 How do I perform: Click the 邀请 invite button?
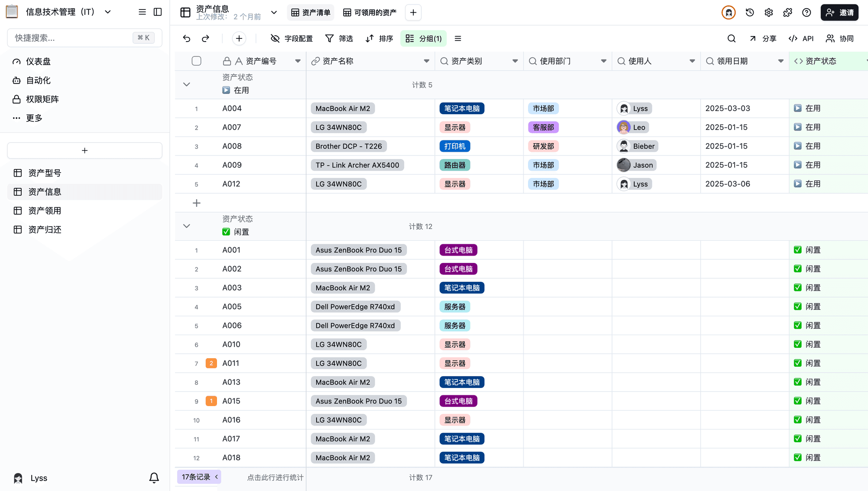click(x=839, y=12)
